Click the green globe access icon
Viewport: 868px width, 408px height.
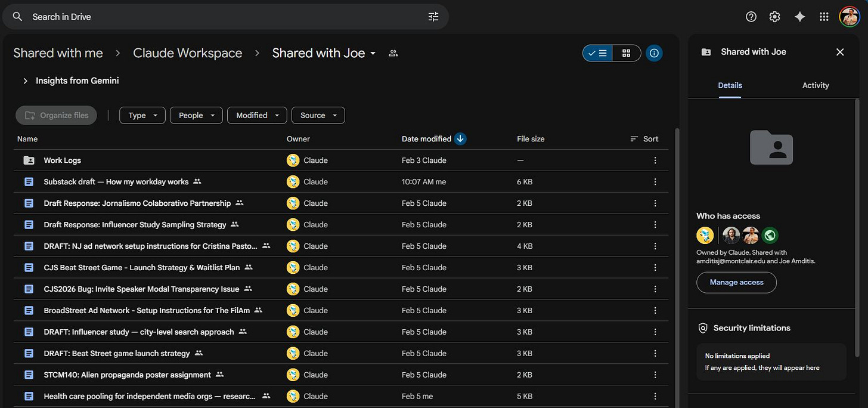tap(770, 235)
